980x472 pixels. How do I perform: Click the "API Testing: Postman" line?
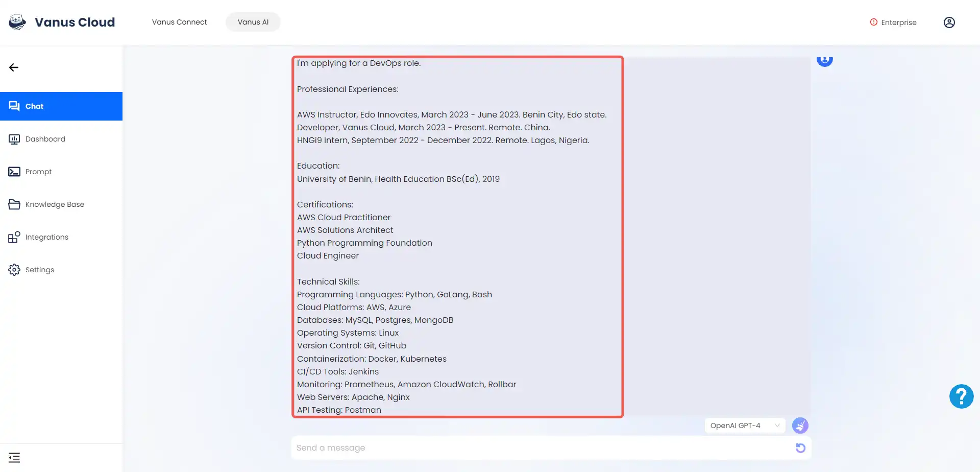(339, 410)
